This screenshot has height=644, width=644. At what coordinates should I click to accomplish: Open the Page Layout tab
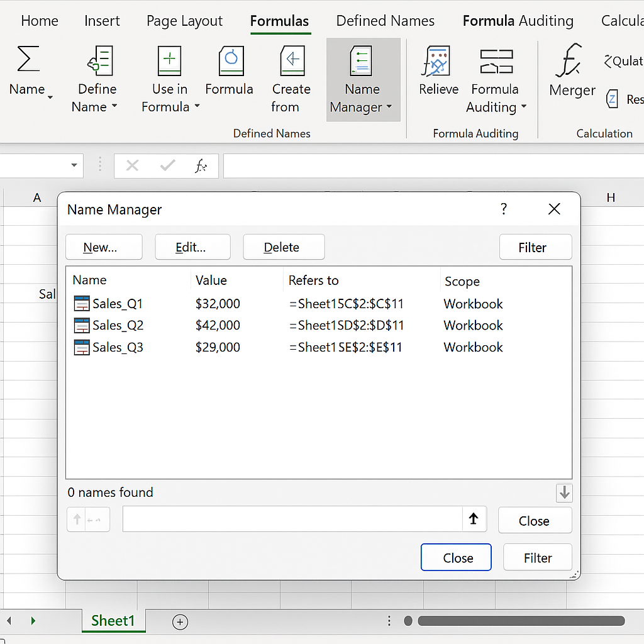click(184, 21)
